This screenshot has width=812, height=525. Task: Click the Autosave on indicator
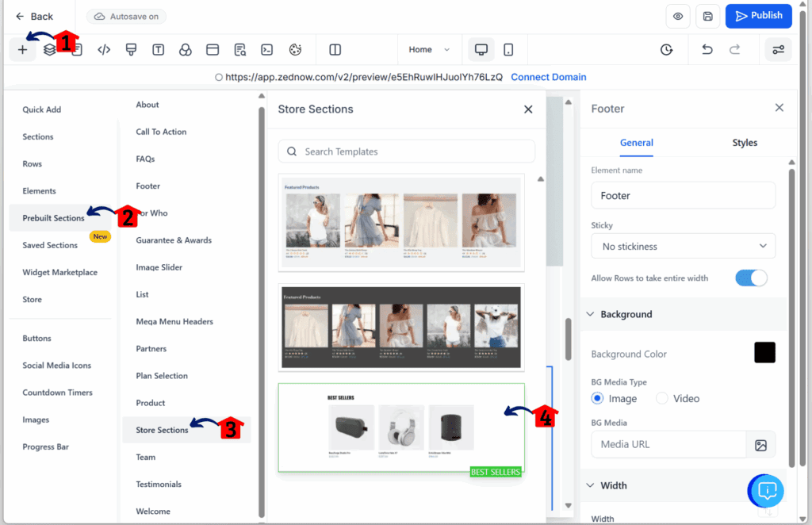pyautogui.click(x=126, y=17)
